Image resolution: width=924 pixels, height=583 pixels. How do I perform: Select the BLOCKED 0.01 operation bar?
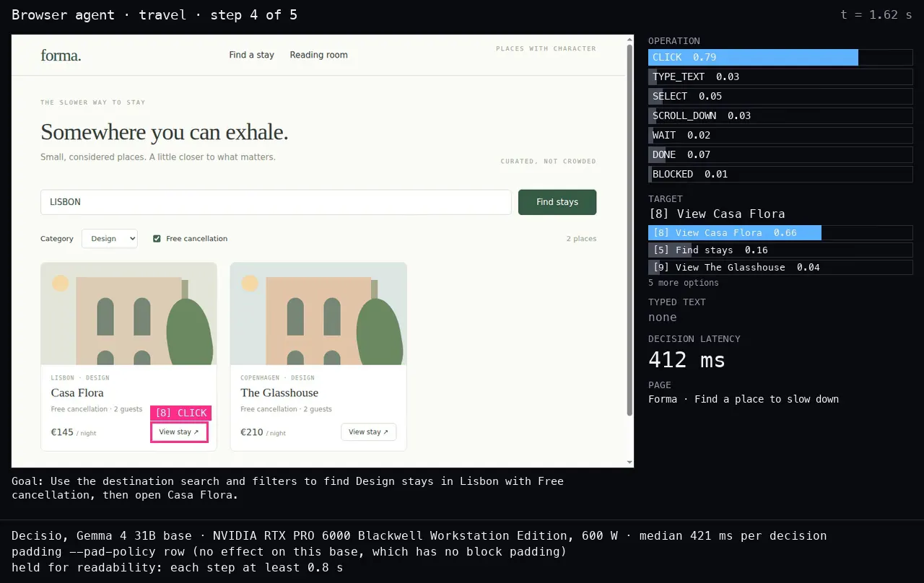coord(780,174)
